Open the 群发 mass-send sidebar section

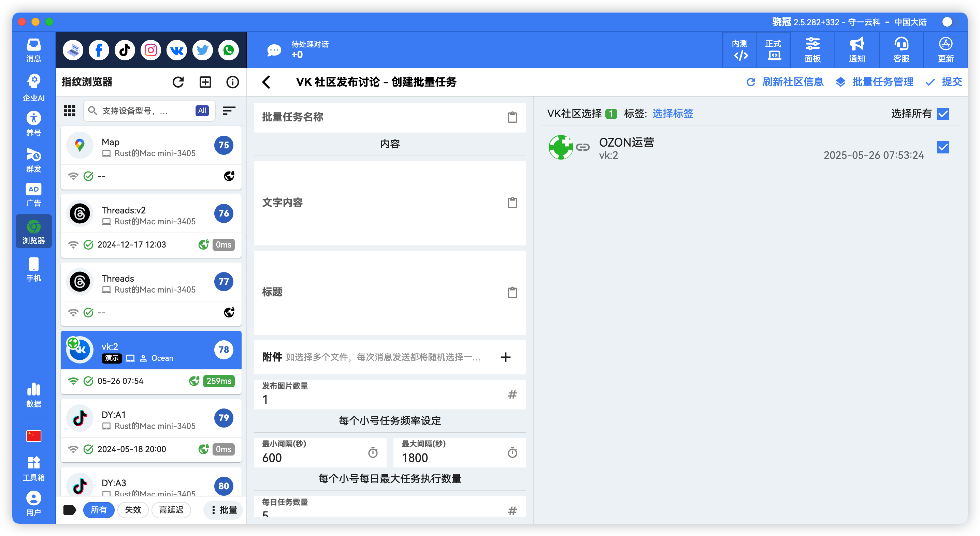pos(33,160)
